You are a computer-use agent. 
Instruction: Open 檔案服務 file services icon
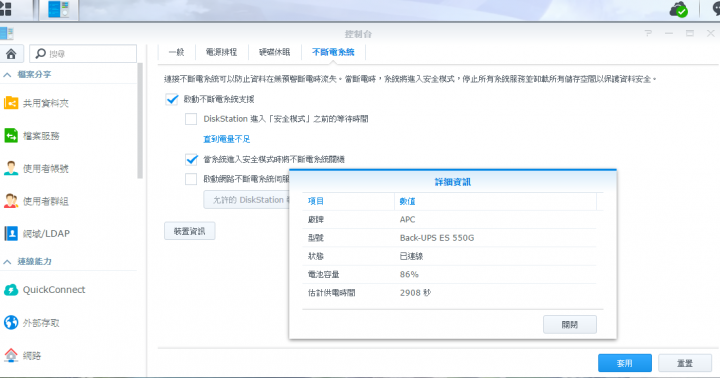11,135
